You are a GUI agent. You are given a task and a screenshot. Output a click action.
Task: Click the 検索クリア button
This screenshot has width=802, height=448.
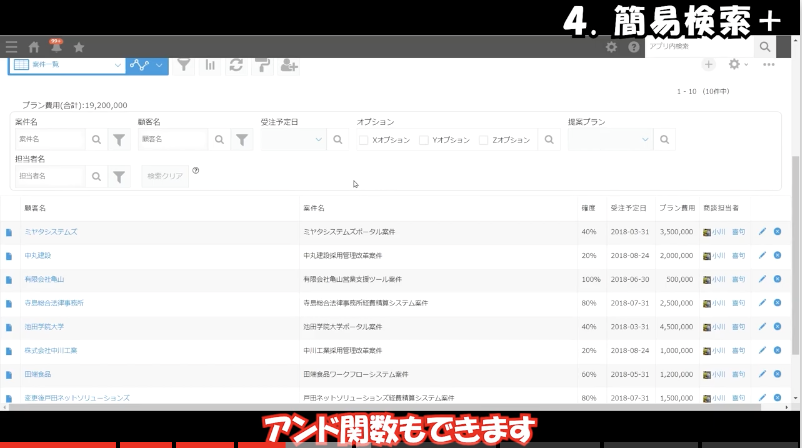click(165, 176)
